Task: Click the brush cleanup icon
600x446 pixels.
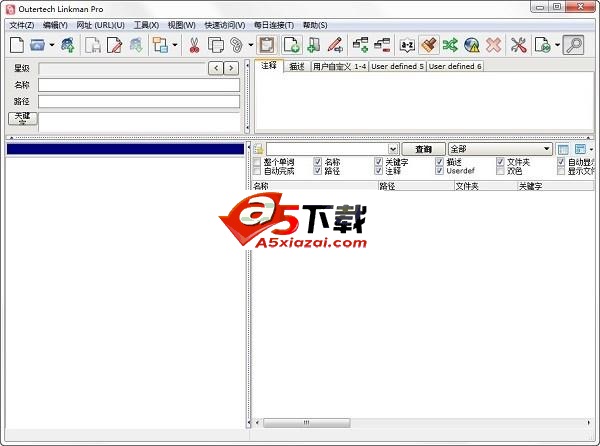Action: click(429, 45)
